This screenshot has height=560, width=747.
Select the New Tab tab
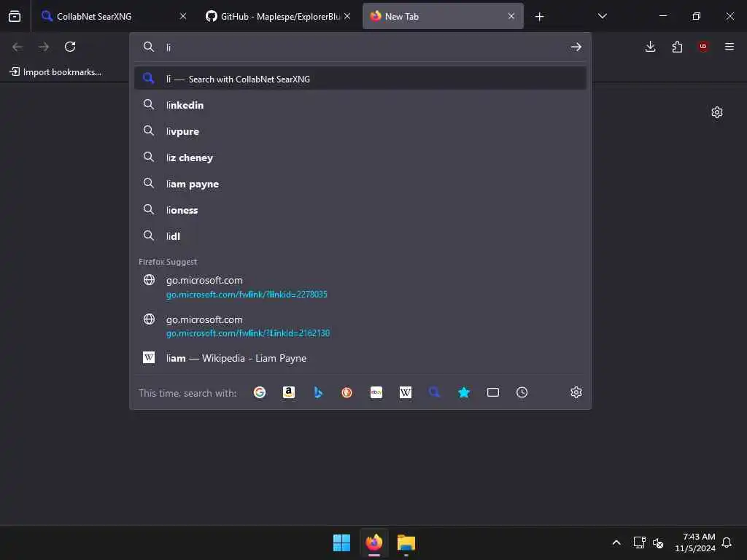pos(443,16)
